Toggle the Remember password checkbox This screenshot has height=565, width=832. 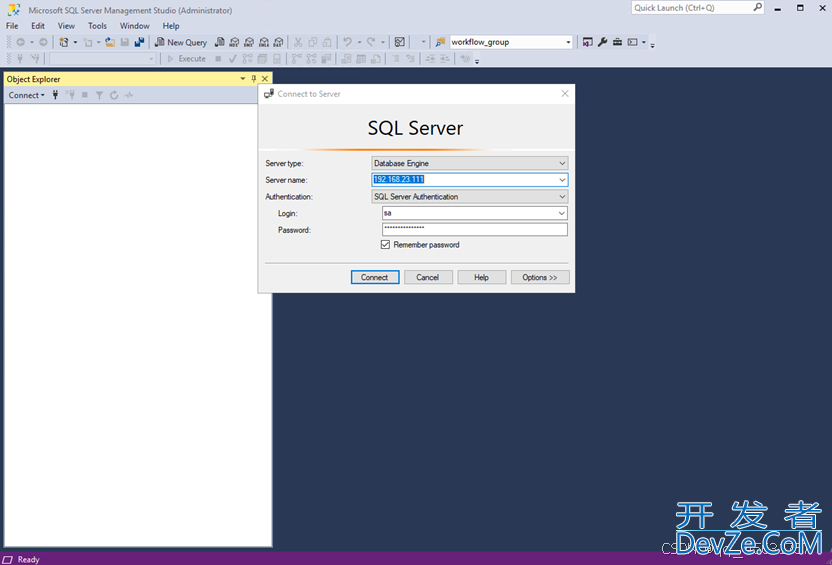pos(385,245)
